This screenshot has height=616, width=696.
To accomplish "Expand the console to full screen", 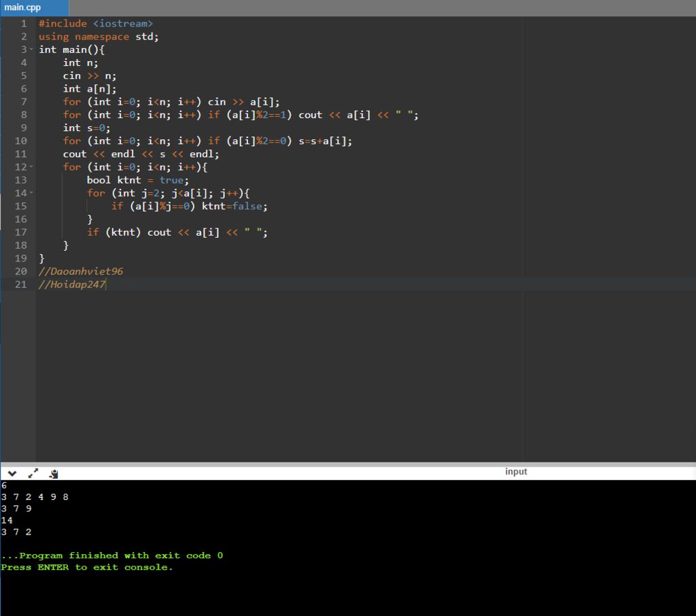I will 33,473.
